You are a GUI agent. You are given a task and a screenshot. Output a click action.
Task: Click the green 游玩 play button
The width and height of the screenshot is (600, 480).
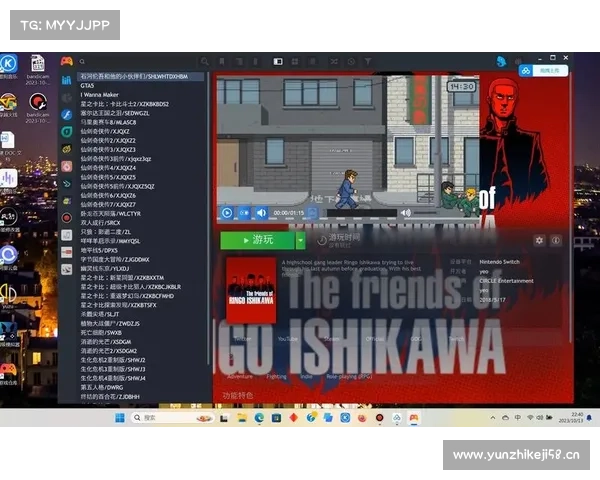258,240
